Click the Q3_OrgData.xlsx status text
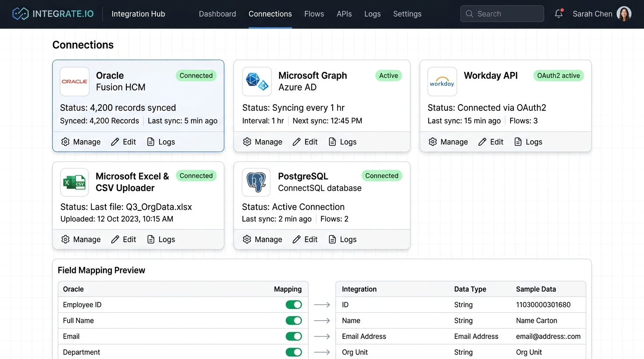Viewport: 644px width, 359px height. (126, 207)
